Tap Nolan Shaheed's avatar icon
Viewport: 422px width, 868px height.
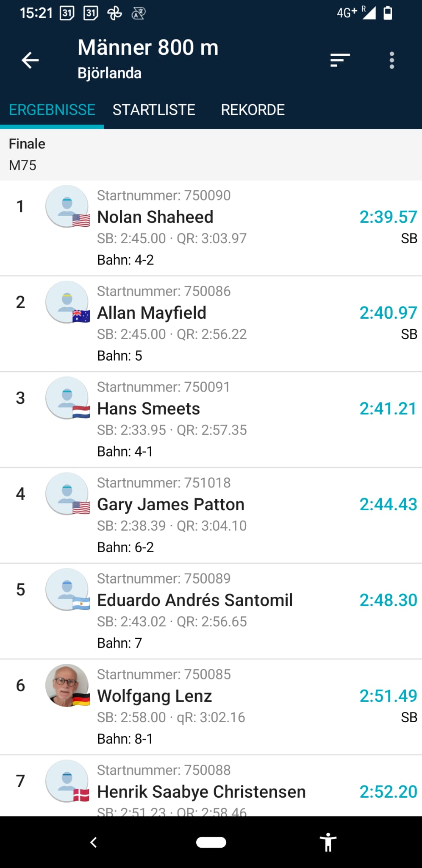pyautogui.click(x=67, y=206)
